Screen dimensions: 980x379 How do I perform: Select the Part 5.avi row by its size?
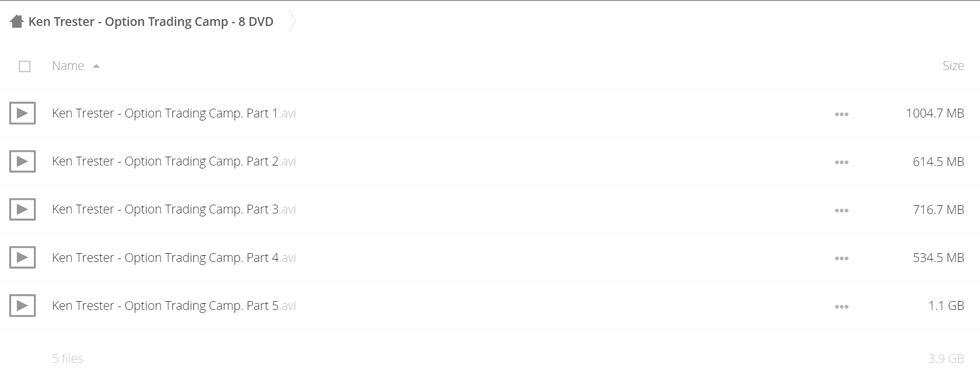(946, 306)
